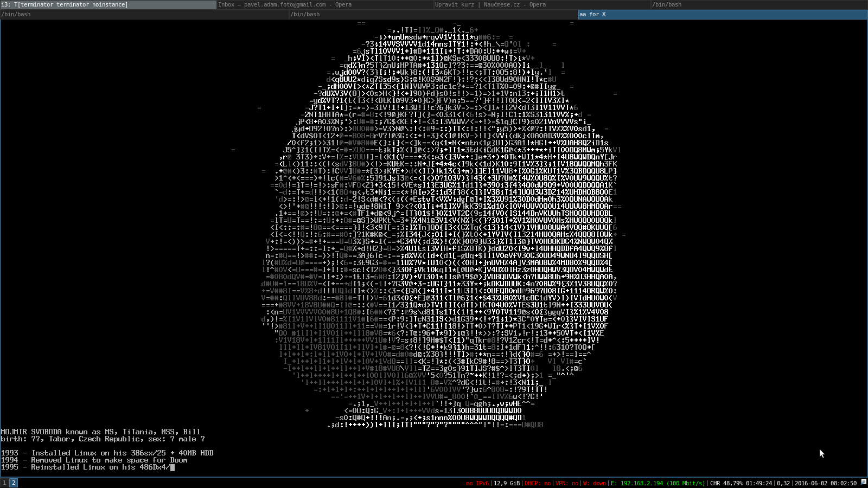This screenshot has height=488, width=868.
Task: Click the 'no IPv6' status indicator
Action: (x=477, y=483)
